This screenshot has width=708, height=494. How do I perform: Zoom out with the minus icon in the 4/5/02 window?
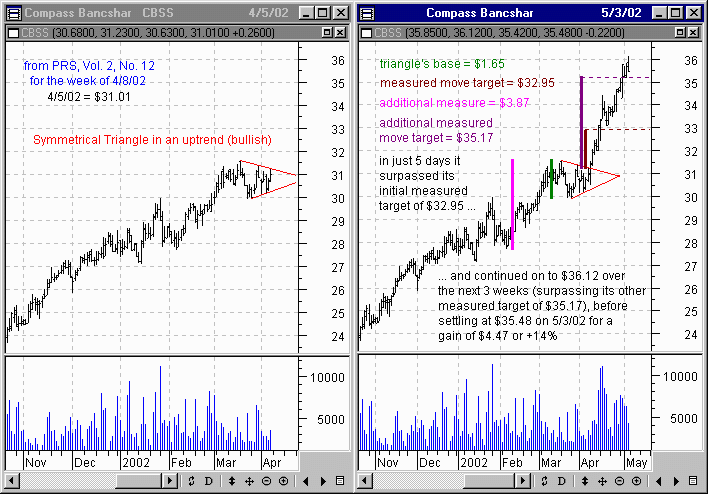coord(266,481)
